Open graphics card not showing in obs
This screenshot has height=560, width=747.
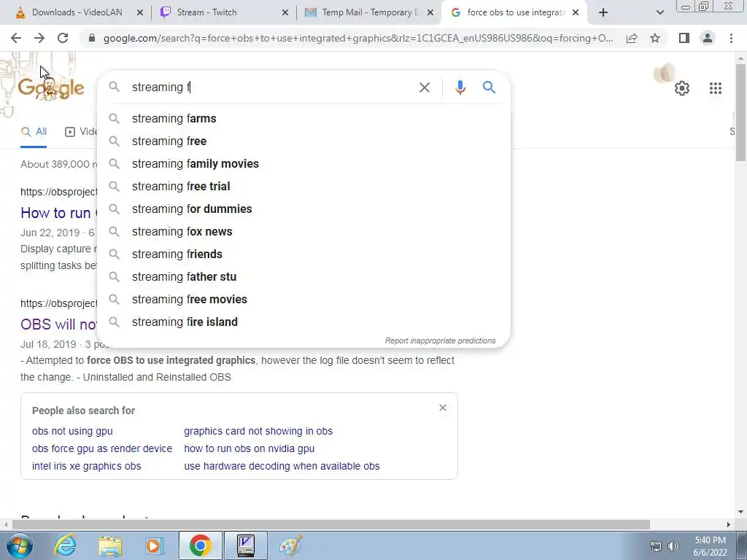tap(258, 431)
